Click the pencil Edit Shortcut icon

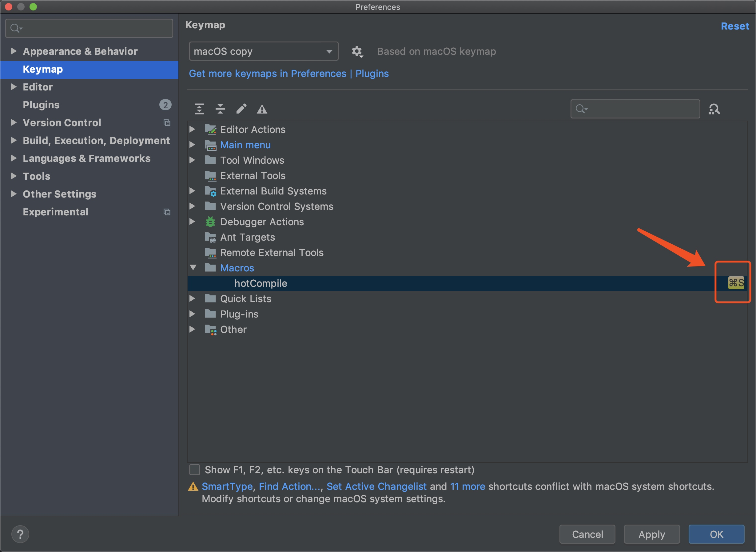point(241,109)
